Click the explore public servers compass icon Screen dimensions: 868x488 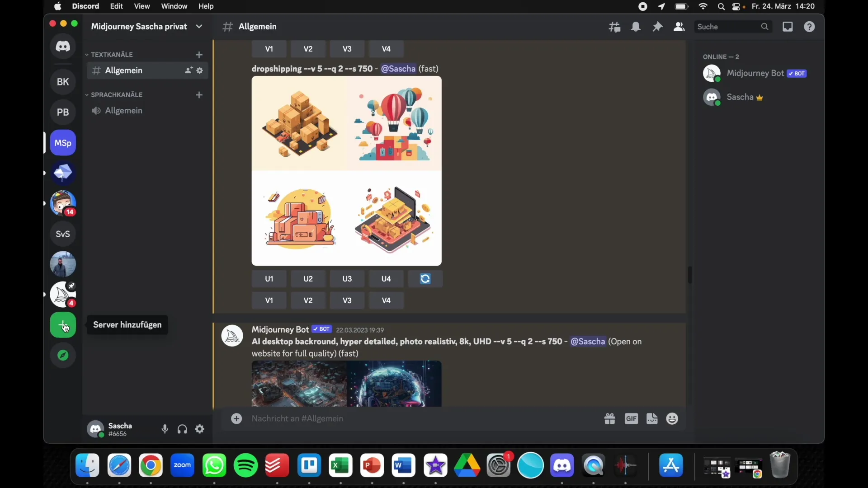(x=63, y=356)
